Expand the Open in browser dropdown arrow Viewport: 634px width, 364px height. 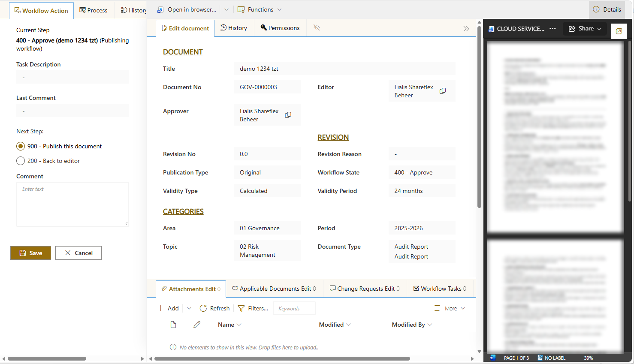point(226,9)
